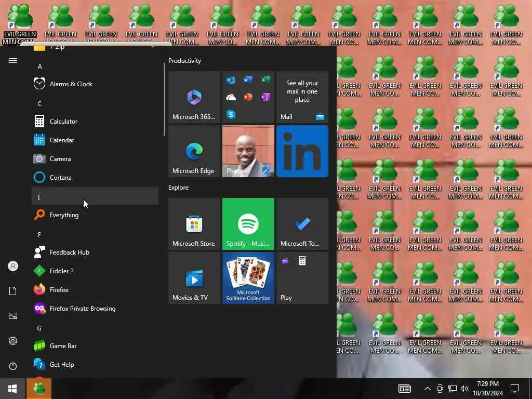Select the letter F group header
Viewport: 532px width, 399px height.
point(95,234)
